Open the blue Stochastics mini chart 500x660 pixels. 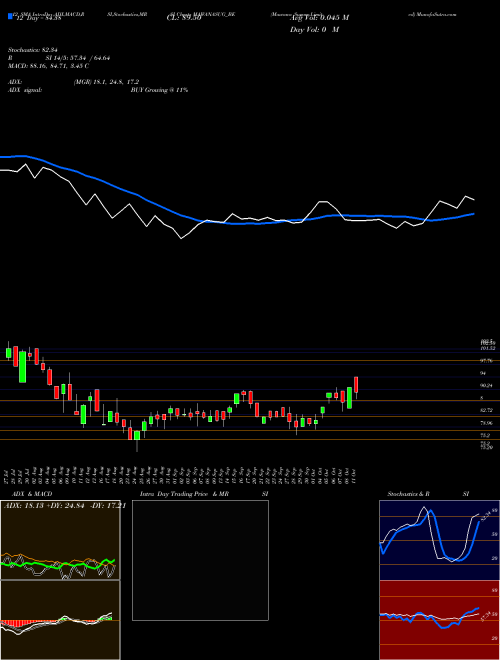[x=439, y=540]
